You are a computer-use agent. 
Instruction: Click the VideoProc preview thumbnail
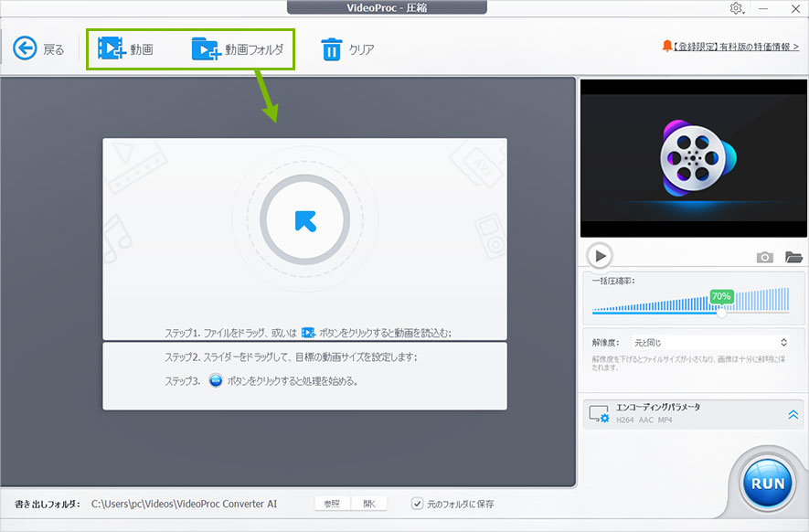(x=693, y=157)
